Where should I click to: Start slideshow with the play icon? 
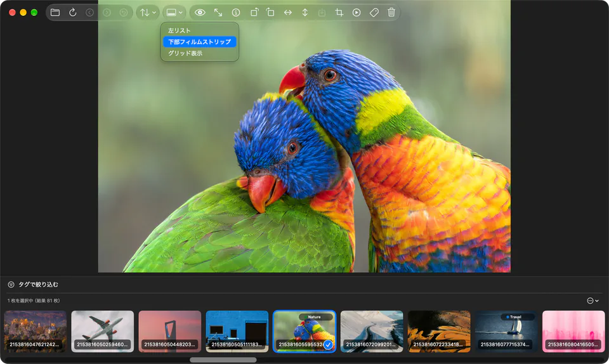[357, 13]
